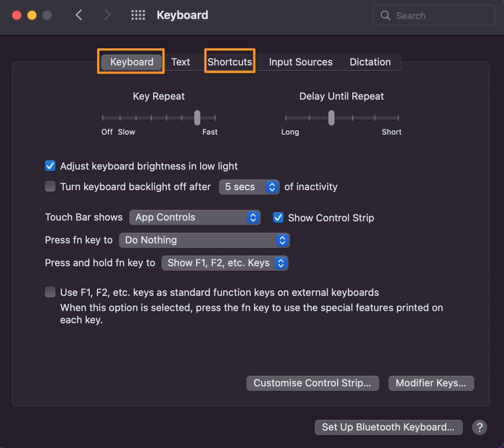Click the Key Repeat slider handle
The width and height of the screenshot is (504, 448).
tap(197, 118)
